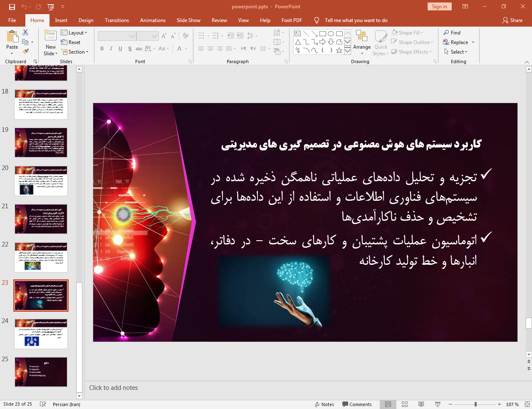The height and width of the screenshot is (409, 532).
Task: Click Increase Font Size icon
Action: (164, 36)
